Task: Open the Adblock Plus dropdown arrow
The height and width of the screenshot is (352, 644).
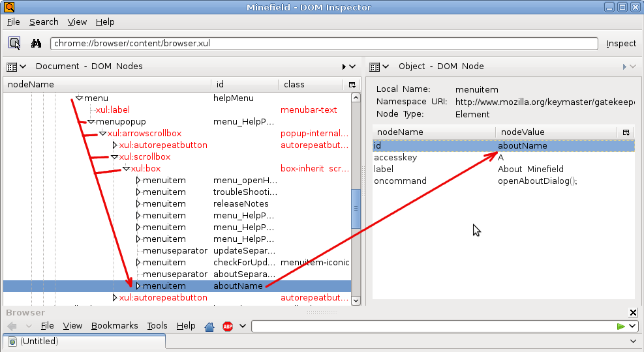Action: point(243,326)
